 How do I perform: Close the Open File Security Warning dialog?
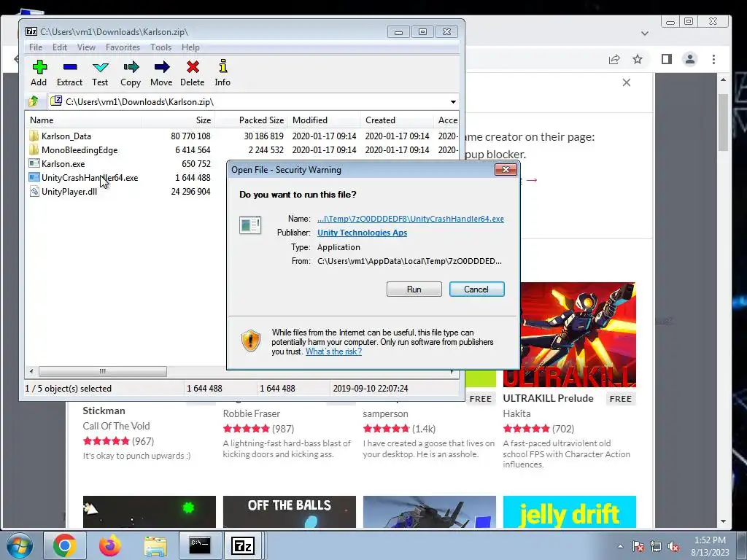506,169
